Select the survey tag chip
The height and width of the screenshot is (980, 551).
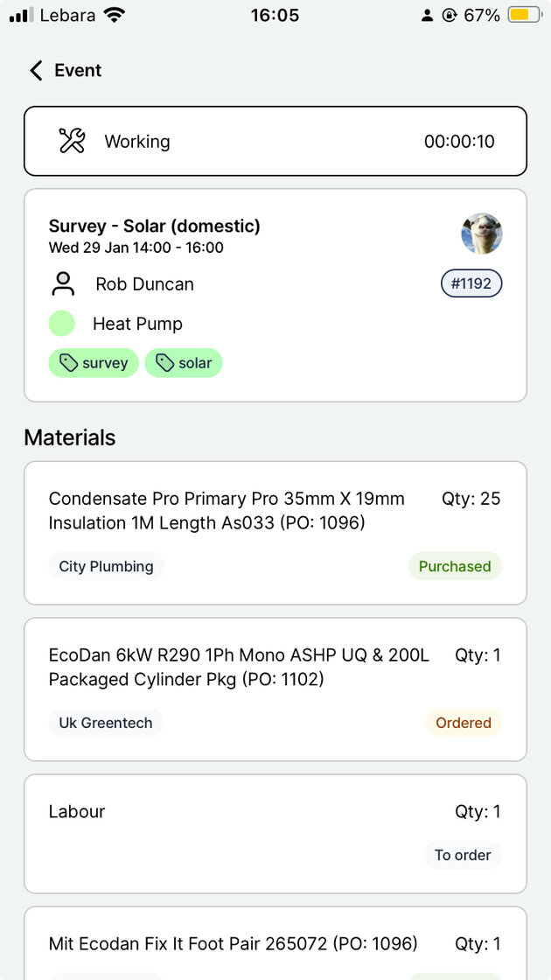[x=94, y=363]
